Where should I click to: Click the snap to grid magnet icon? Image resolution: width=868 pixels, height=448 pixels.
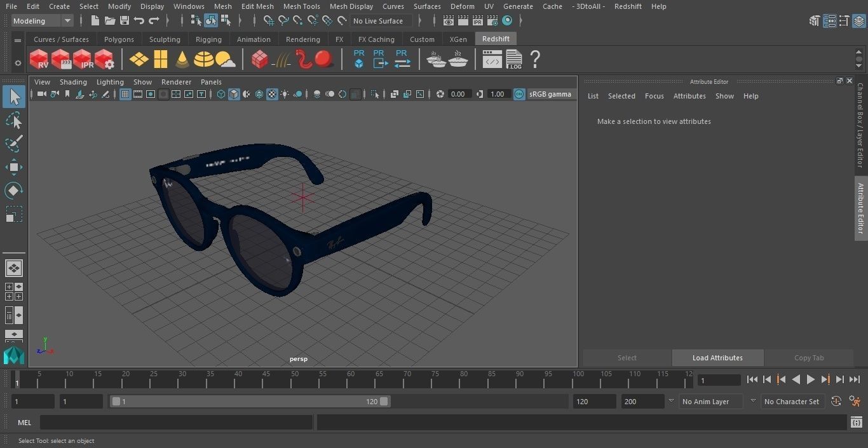tap(268, 21)
